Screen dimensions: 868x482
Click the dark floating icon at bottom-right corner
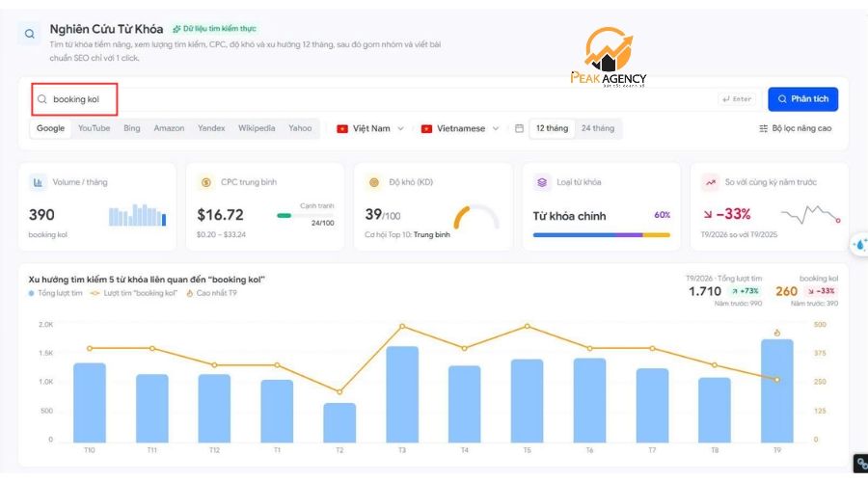[861, 464]
